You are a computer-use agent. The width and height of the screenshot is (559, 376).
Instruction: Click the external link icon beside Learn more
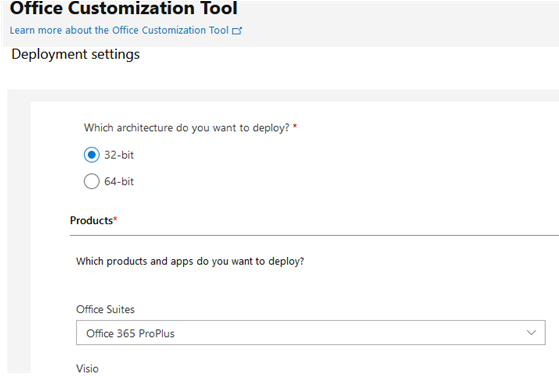tap(237, 31)
